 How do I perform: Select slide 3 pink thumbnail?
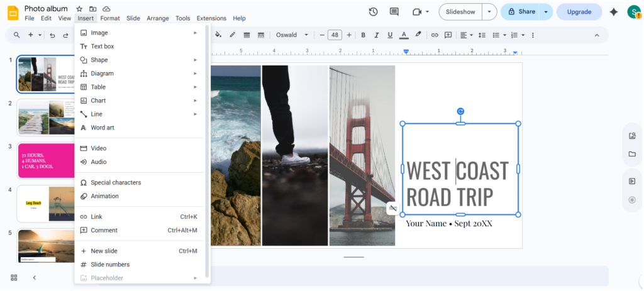pyautogui.click(x=46, y=160)
